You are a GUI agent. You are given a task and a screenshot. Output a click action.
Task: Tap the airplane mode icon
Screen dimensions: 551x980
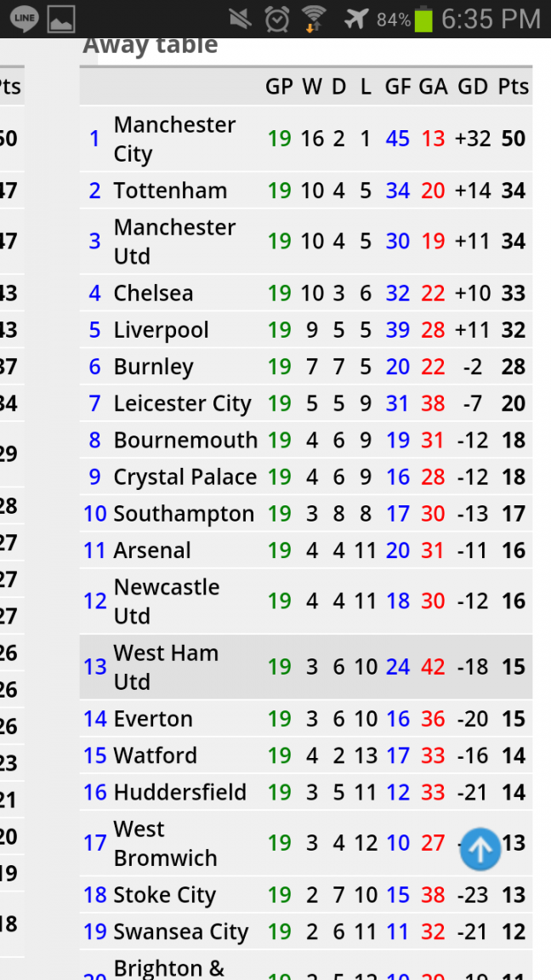pyautogui.click(x=356, y=19)
